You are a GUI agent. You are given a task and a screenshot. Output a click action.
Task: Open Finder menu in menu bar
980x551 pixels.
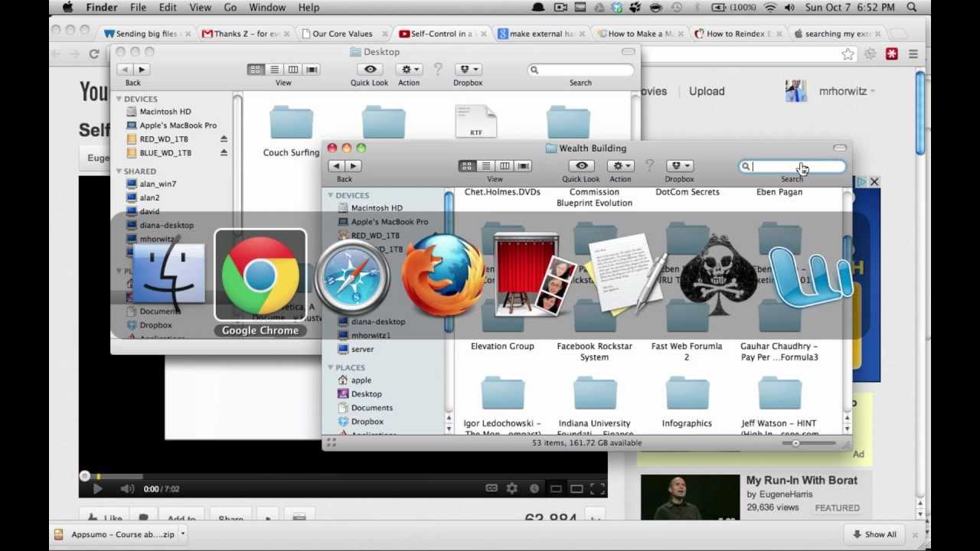(x=100, y=8)
